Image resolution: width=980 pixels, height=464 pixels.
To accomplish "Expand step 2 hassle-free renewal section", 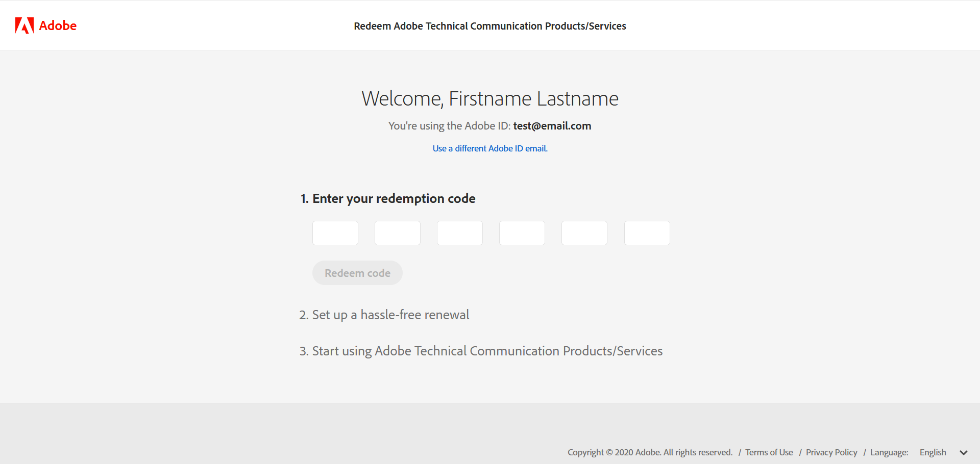I will click(x=384, y=315).
